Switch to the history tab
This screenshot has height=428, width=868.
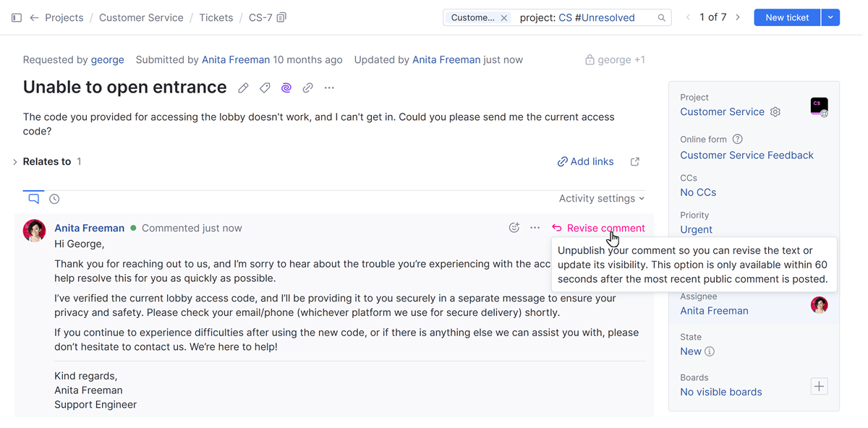tap(54, 199)
